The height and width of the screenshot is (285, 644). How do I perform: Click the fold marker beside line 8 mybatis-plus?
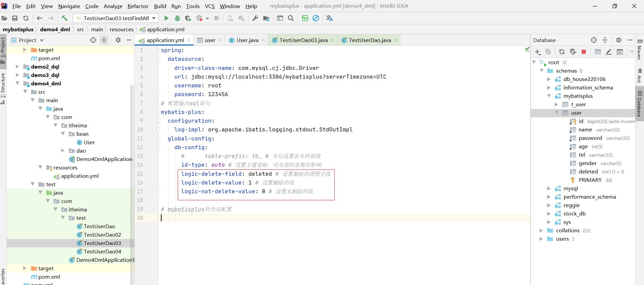coord(158,112)
